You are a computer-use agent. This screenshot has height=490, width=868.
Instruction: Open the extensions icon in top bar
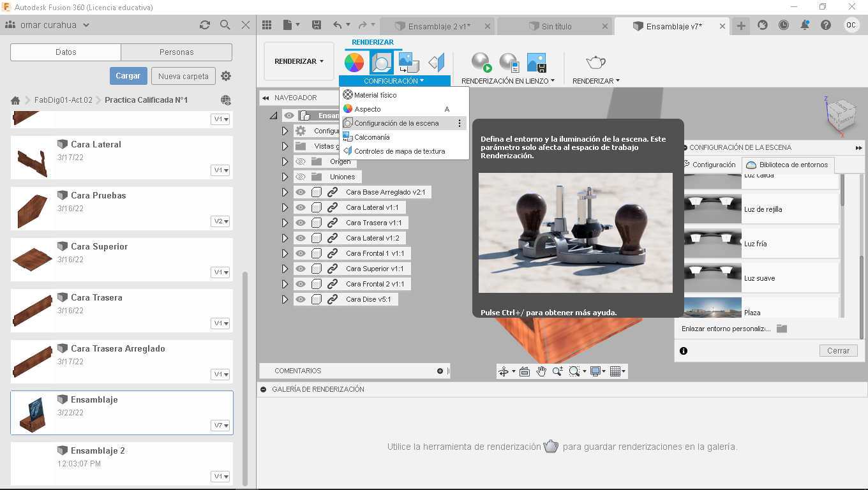(x=762, y=26)
